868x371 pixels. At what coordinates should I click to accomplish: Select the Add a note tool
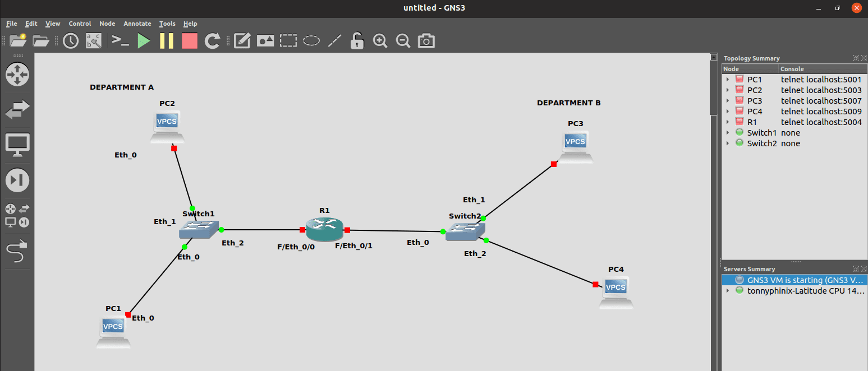tap(242, 40)
